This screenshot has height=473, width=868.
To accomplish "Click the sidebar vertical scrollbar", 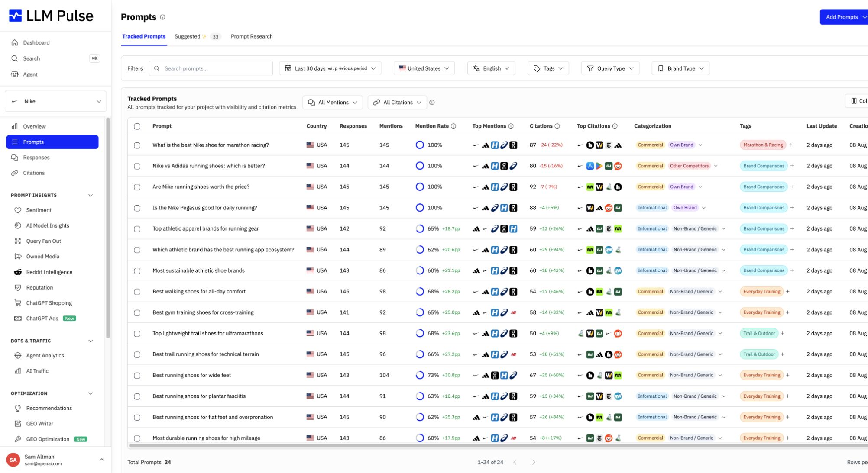I will pos(108,228).
